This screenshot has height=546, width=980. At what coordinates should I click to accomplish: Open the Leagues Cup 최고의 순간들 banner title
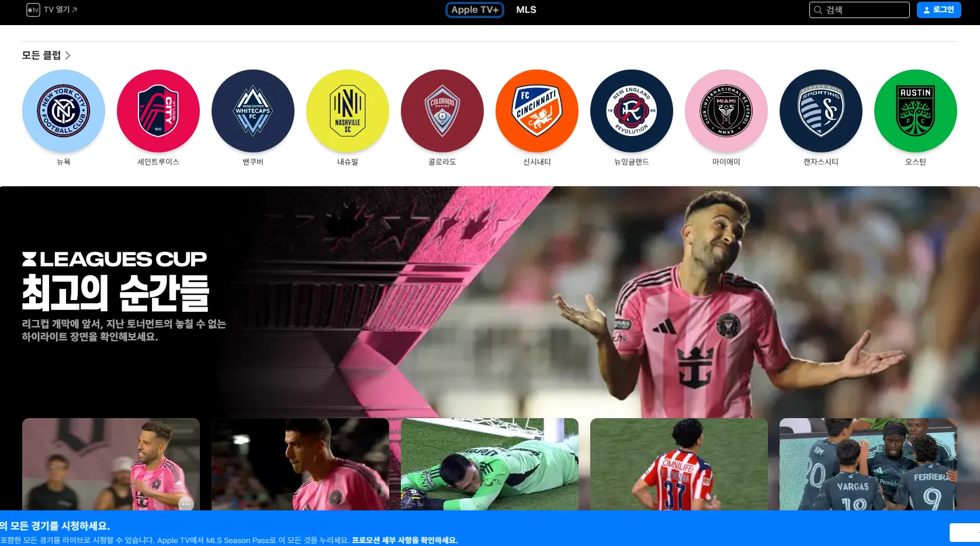(x=116, y=281)
